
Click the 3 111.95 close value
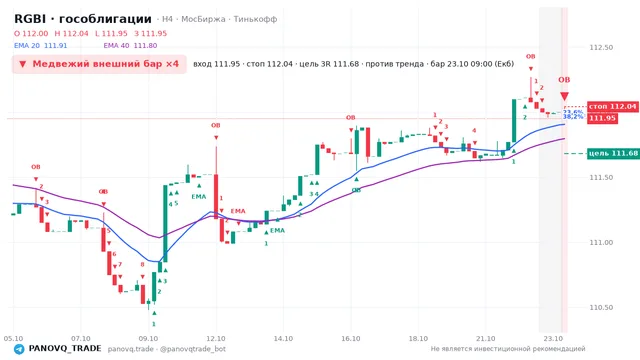[151, 33]
